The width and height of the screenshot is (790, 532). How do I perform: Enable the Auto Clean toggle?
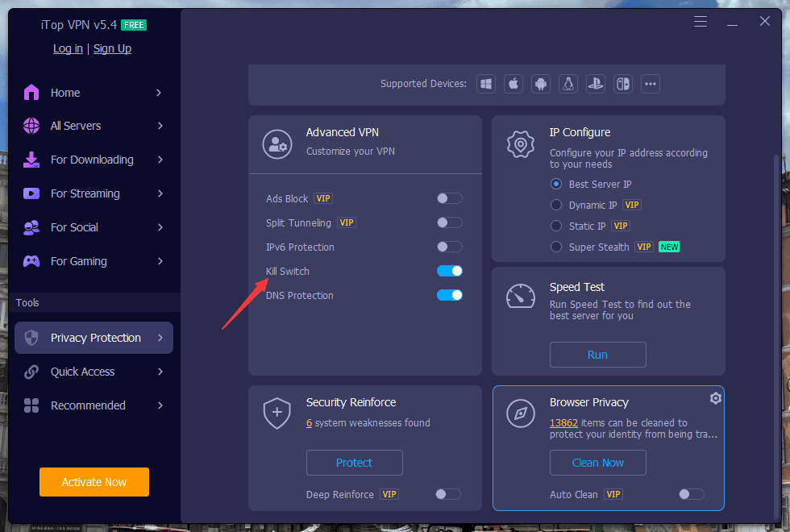(692, 494)
